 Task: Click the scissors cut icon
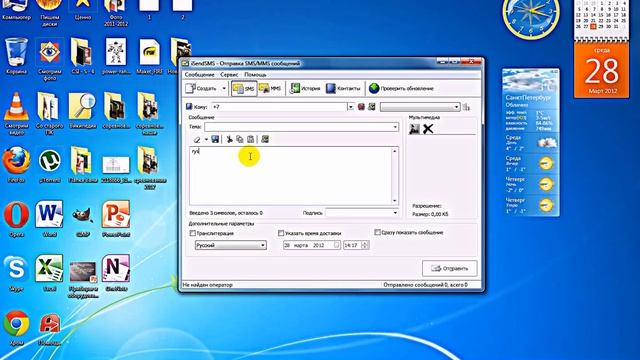[229, 140]
